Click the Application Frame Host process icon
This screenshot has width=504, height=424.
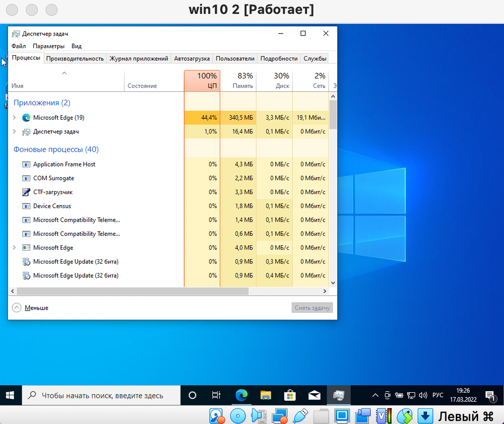(26, 164)
